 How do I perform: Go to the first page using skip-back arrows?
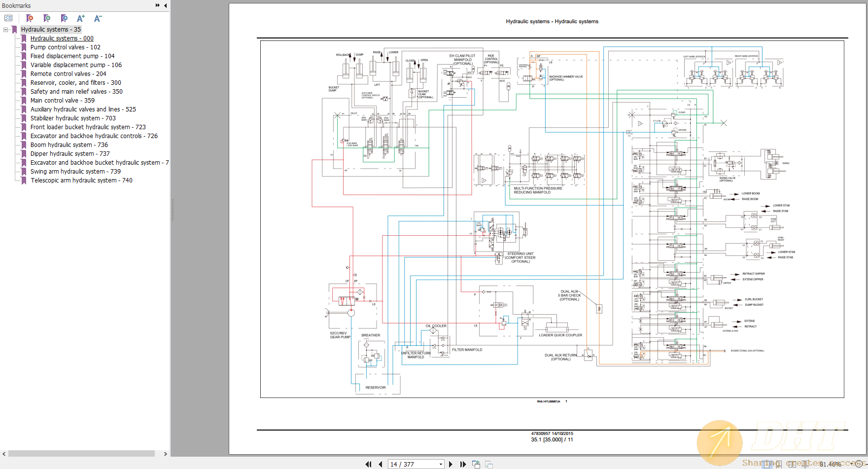point(368,464)
